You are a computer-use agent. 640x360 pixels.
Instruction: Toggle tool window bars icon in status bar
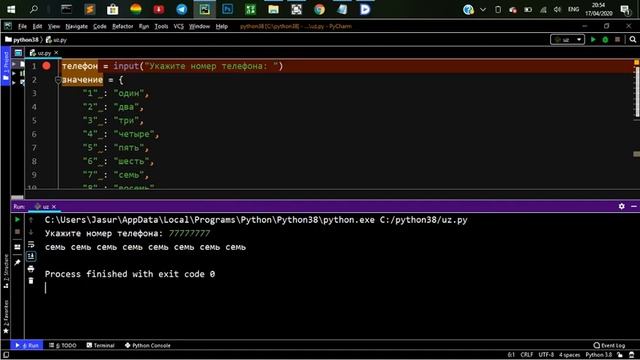(5, 355)
